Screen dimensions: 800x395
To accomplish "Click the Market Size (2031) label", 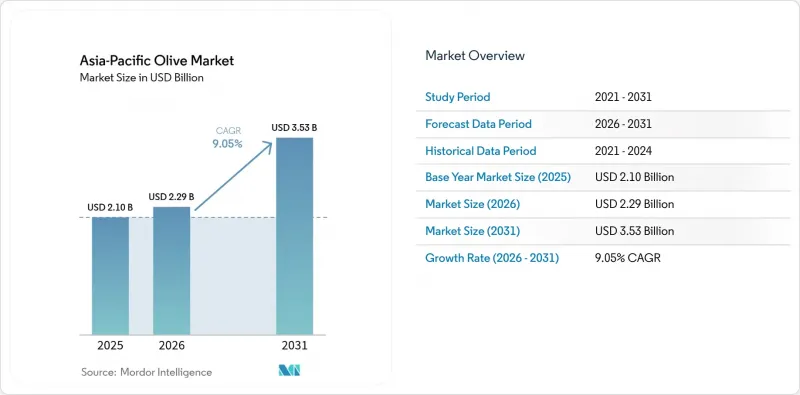I will [472, 231].
